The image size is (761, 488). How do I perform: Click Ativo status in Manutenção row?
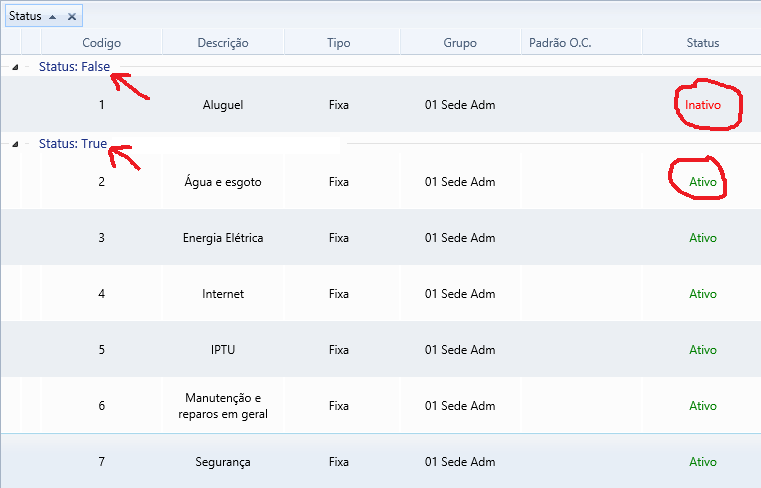[x=703, y=406]
